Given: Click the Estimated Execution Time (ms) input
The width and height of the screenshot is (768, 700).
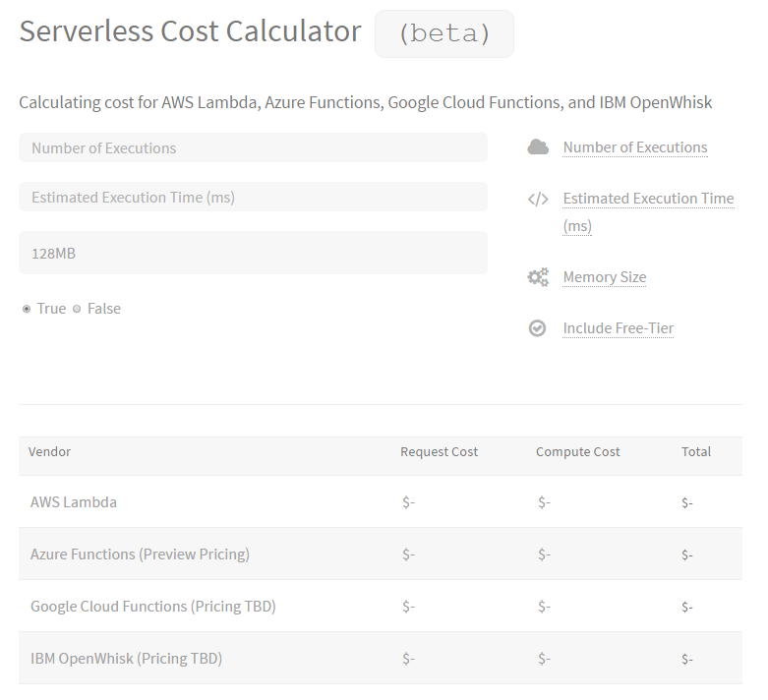Looking at the screenshot, I should point(253,197).
